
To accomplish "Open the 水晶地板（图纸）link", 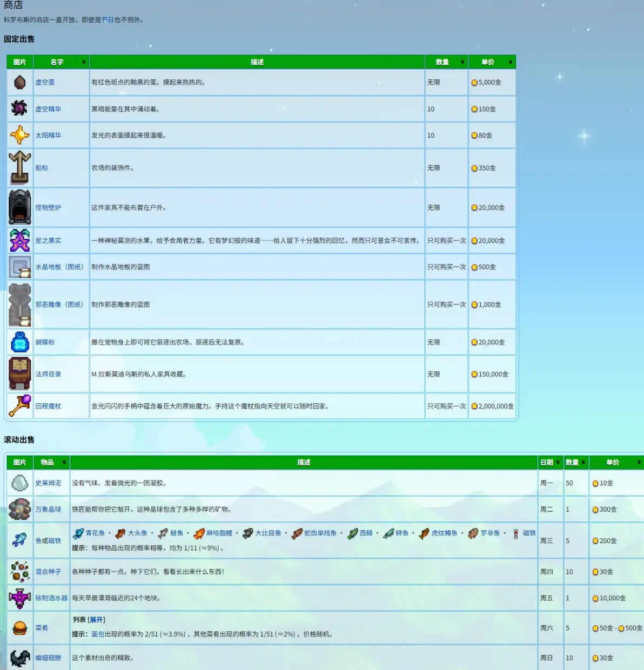I will 59,267.
